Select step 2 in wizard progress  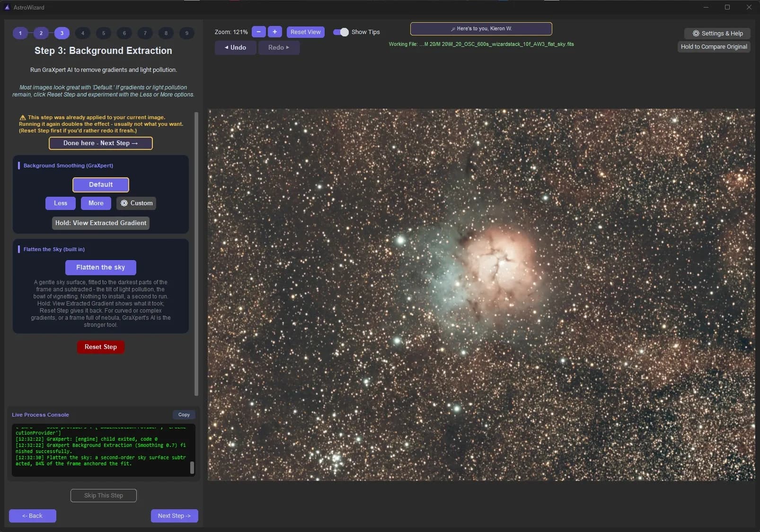tap(41, 33)
